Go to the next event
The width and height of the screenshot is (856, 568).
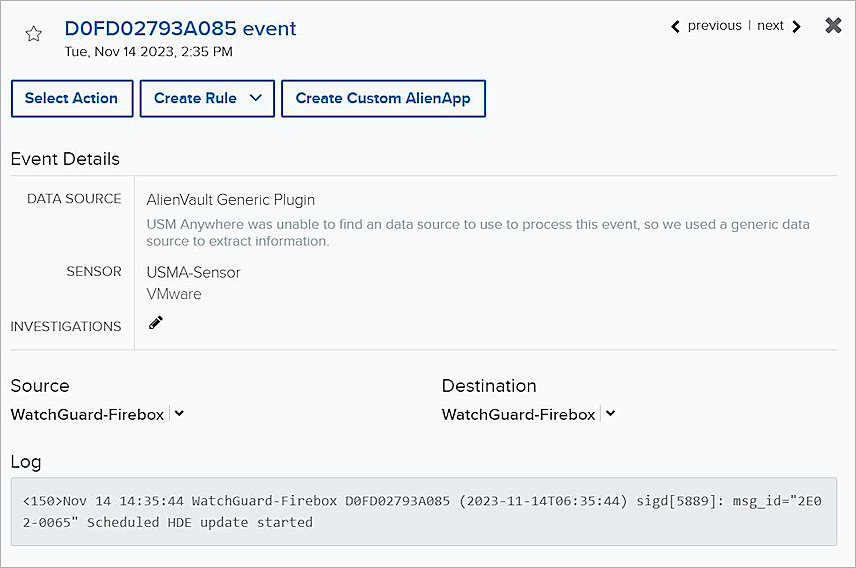[x=778, y=26]
